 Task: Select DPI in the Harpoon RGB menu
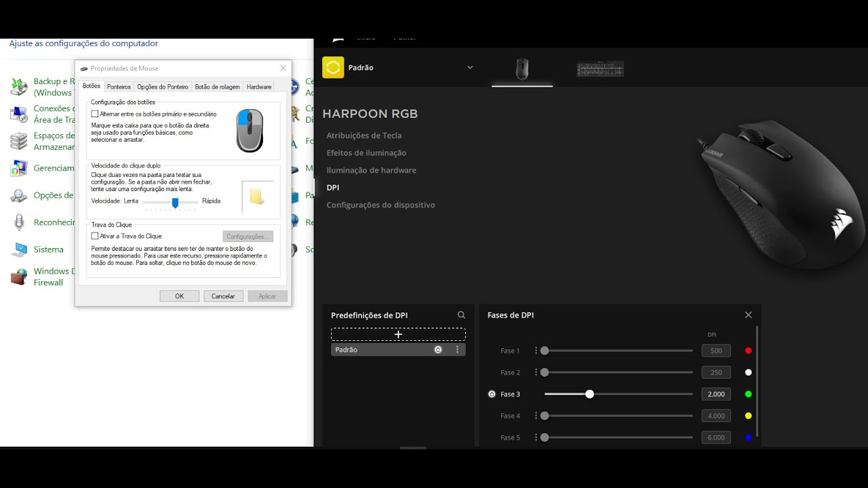333,188
